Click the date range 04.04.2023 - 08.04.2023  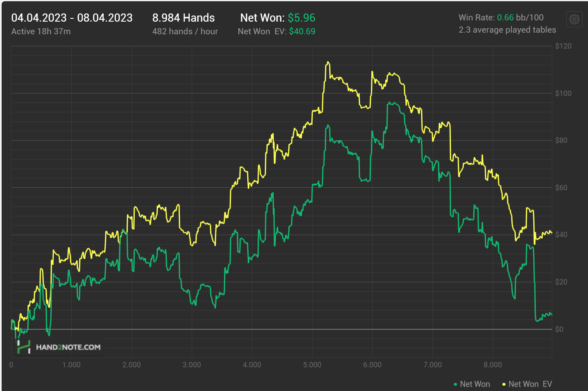72,18
